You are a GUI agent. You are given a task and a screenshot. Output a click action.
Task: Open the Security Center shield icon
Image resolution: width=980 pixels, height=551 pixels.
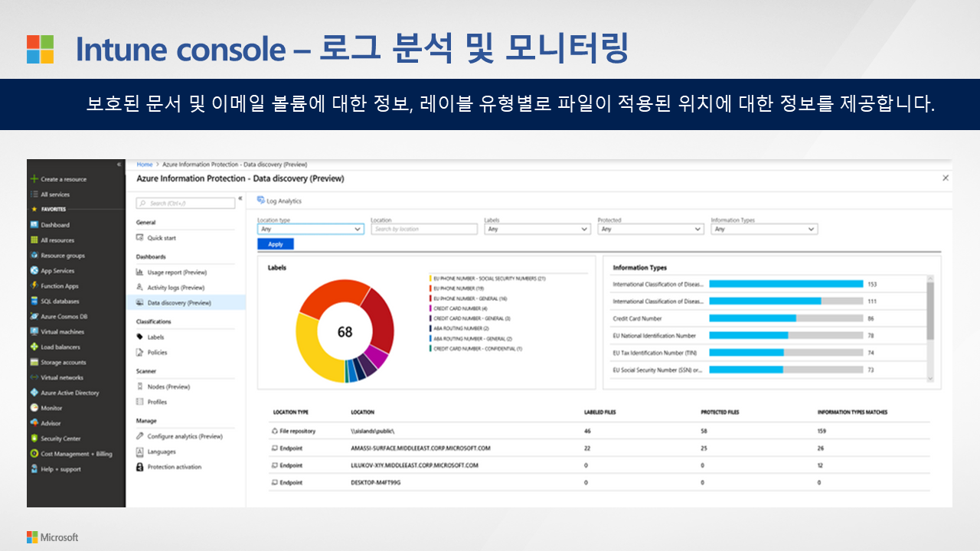(x=34, y=439)
